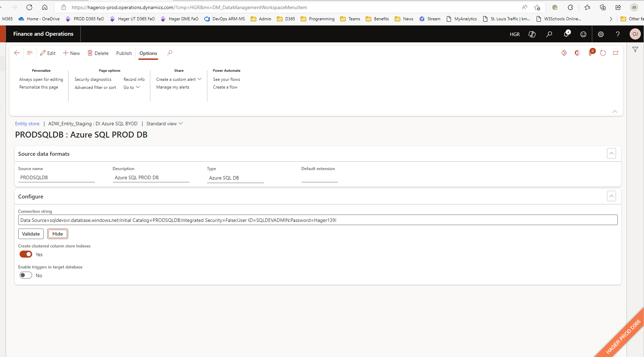Viewport: 644px width, 357px height.
Task: Open the D365 search magnifier
Action: point(549,34)
